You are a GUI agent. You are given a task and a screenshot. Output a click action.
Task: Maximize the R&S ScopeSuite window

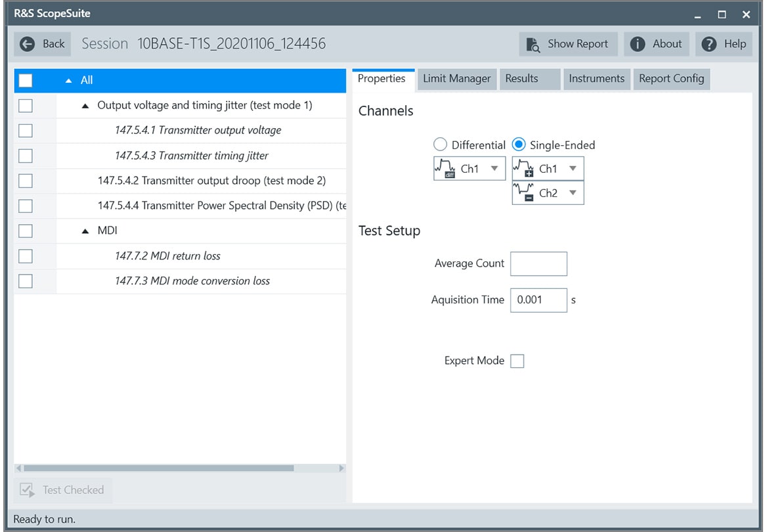click(x=722, y=14)
